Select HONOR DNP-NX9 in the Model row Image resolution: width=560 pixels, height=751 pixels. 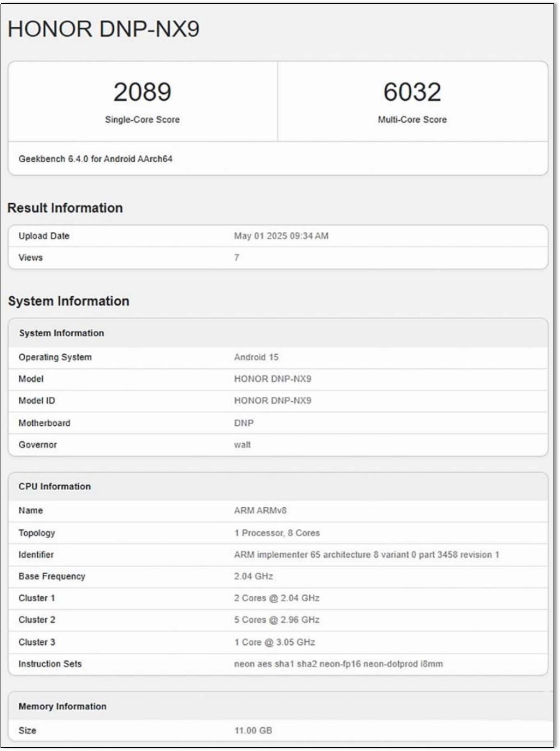pos(273,379)
